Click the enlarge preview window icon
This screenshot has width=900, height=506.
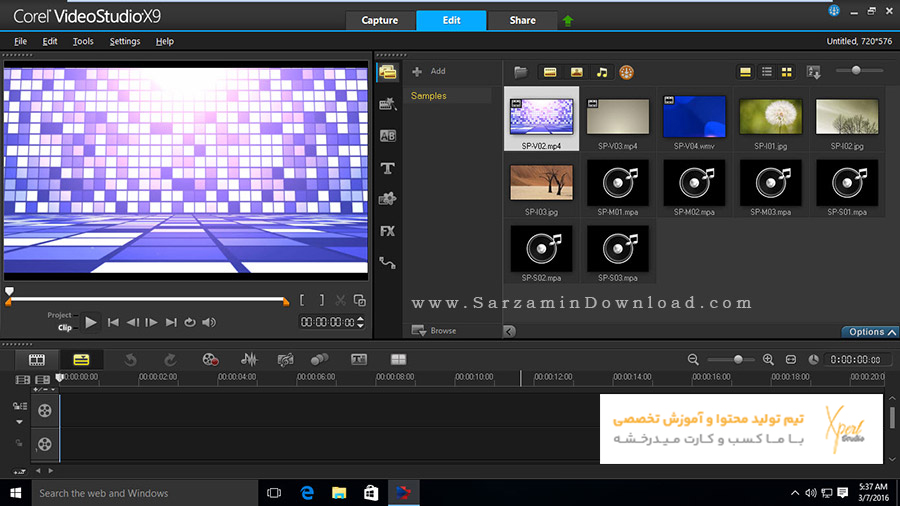point(360,300)
